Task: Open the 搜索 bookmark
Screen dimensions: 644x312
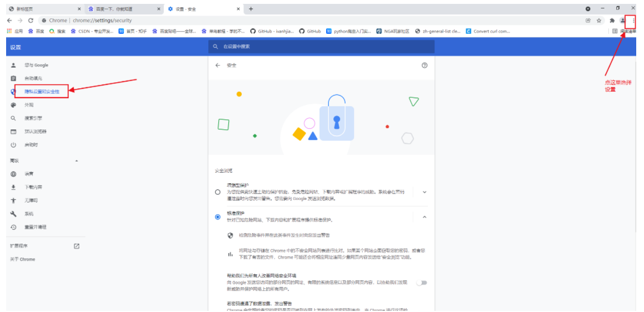Action: [x=57, y=31]
